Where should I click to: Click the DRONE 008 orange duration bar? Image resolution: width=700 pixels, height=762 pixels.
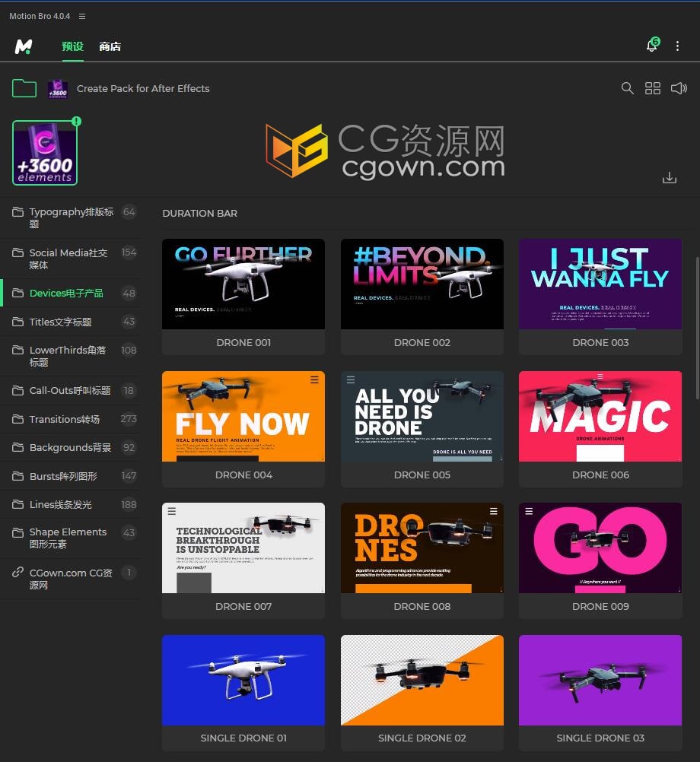pos(413,589)
